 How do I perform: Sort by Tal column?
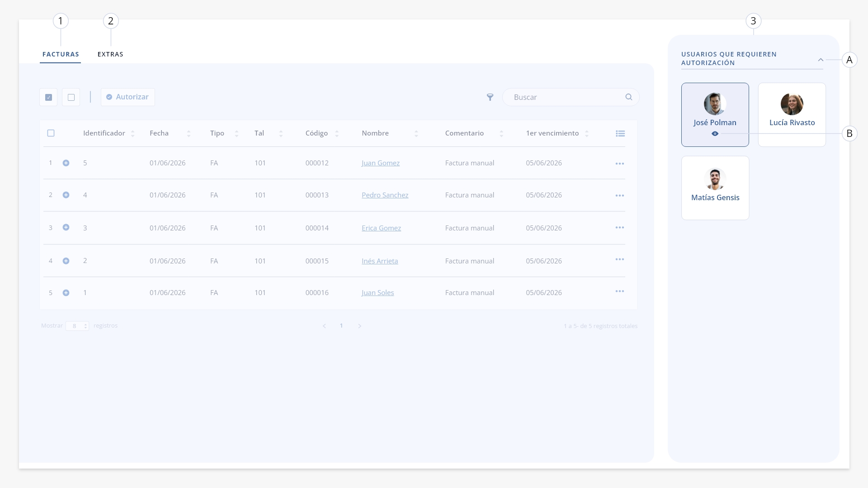(x=281, y=134)
